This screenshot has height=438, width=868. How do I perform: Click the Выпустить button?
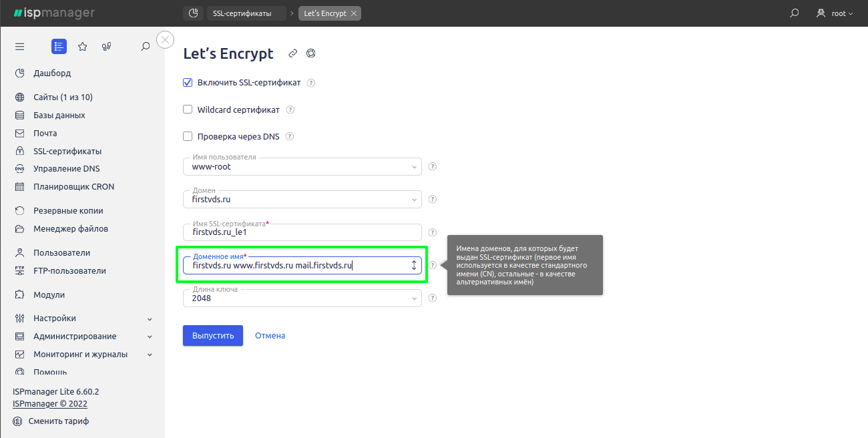(213, 336)
